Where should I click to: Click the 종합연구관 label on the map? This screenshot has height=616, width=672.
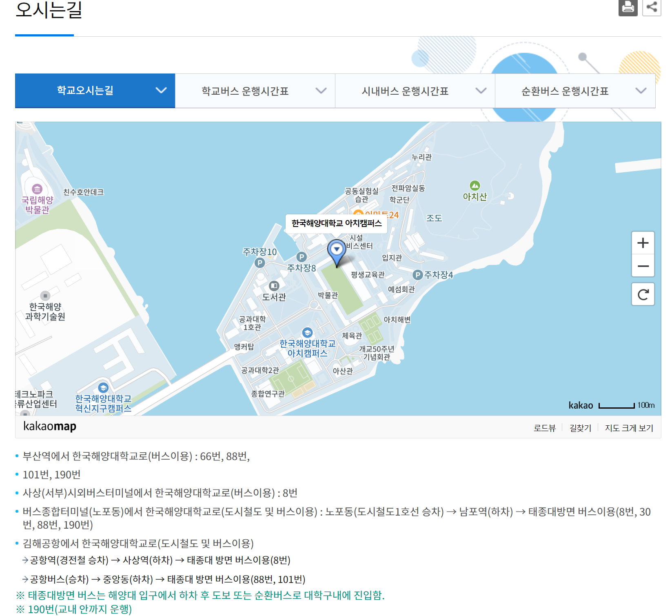pyautogui.click(x=268, y=394)
